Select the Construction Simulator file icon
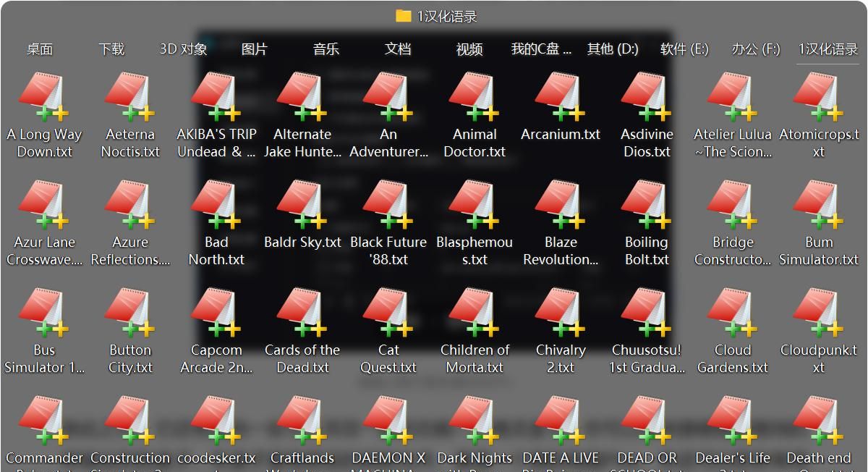Image resolution: width=868 pixels, height=472 pixels. pyautogui.click(x=130, y=420)
